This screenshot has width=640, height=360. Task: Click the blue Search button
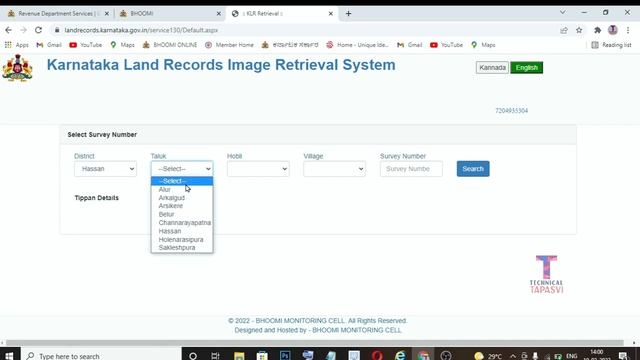[473, 169]
